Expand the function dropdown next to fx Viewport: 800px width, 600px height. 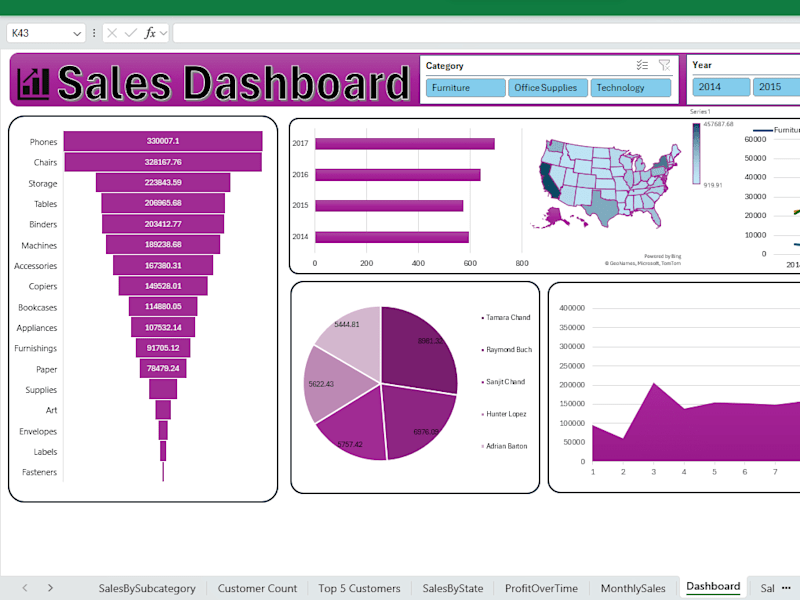163,33
